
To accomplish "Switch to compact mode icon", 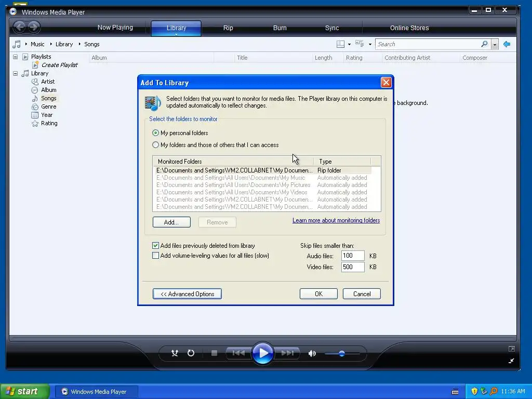I will [511, 361].
